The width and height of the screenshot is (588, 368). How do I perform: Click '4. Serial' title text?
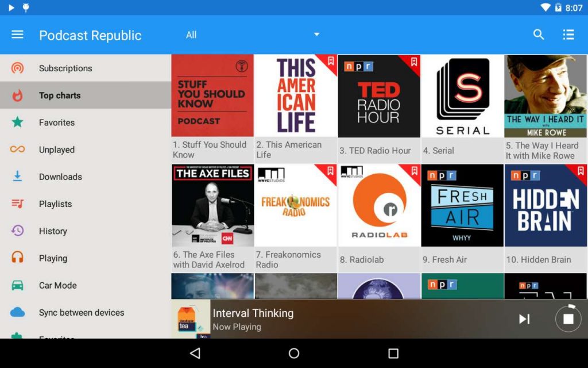coord(438,151)
